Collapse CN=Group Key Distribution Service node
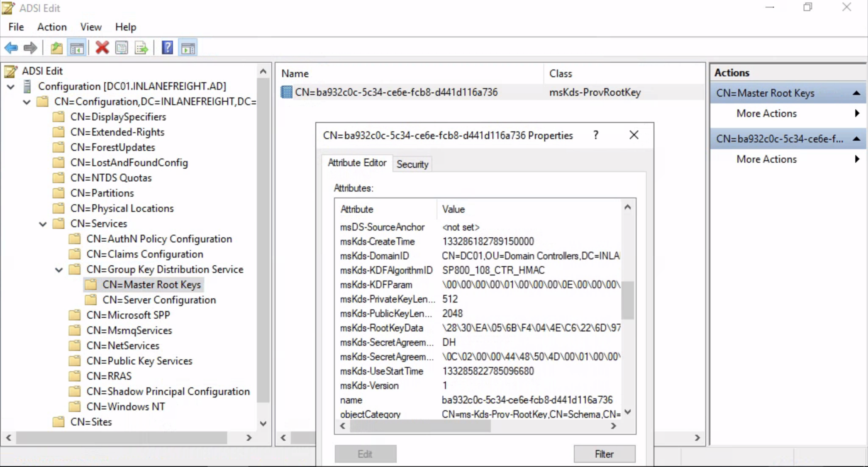 click(x=59, y=270)
